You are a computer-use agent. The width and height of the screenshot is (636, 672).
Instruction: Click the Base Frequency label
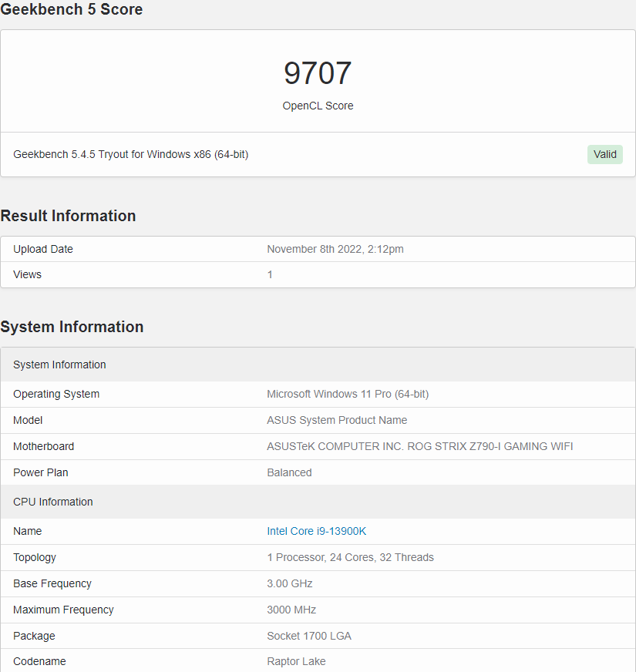point(52,583)
